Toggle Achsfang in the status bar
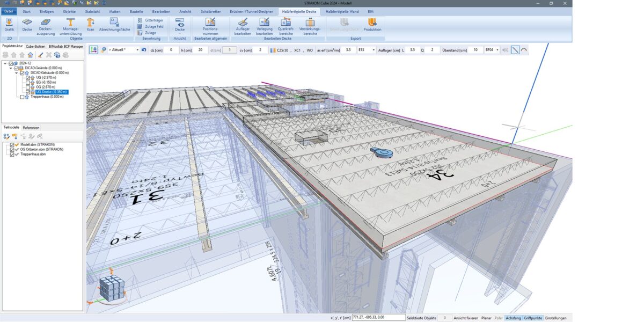The image size is (644, 322). pyautogui.click(x=513, y=318)
